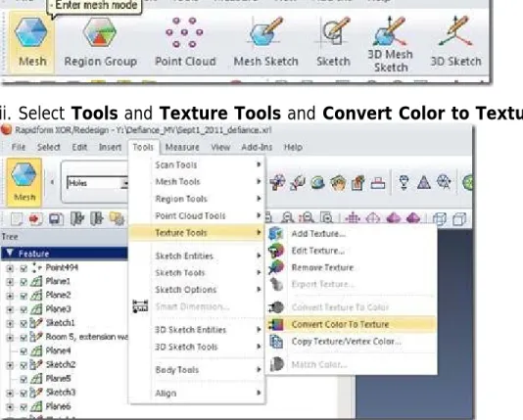This screenshot has width=523, height=420.
Task: Click the pink printer-like toolbar icon
Action: coord(378,183)
